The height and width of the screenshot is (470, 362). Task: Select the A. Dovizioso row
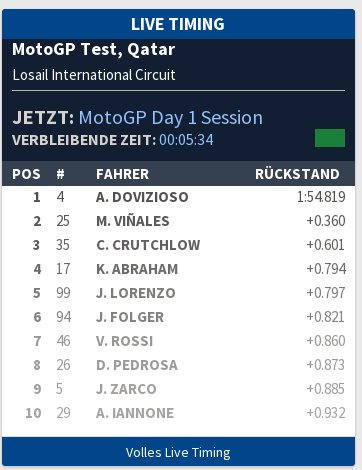point(178,197)
